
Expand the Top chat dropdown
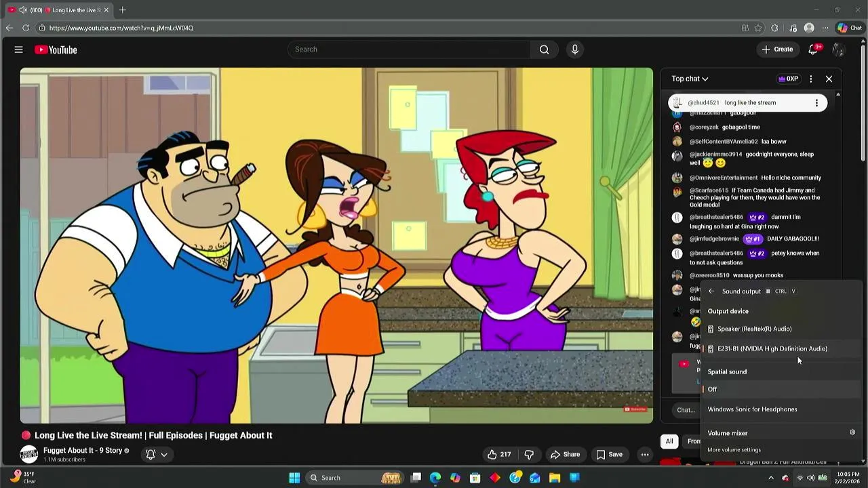(x=690, y=79)
